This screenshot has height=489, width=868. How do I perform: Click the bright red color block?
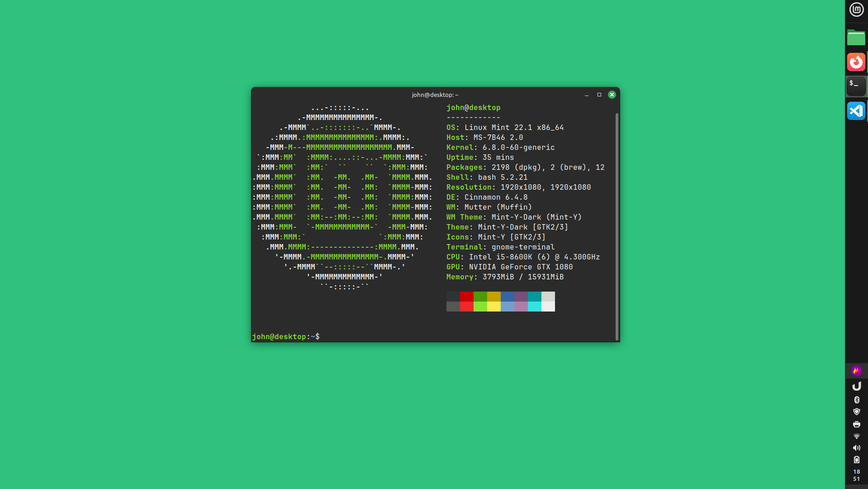coord(467,307)
